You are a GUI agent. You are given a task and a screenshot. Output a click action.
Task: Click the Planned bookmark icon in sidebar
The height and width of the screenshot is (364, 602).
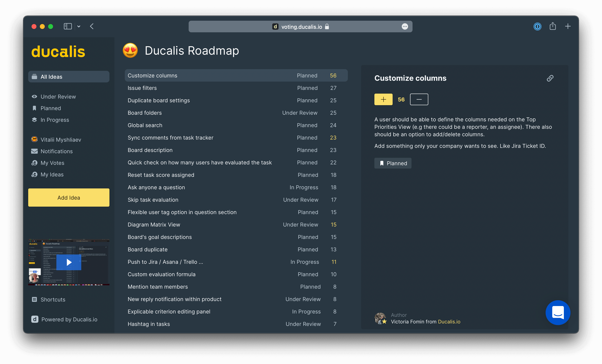pos(34,108)
